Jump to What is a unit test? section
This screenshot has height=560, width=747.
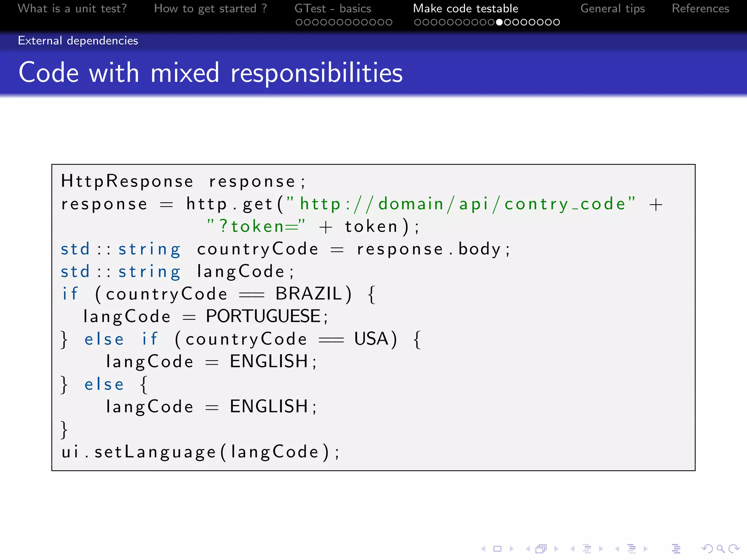(x=72, y=8)
